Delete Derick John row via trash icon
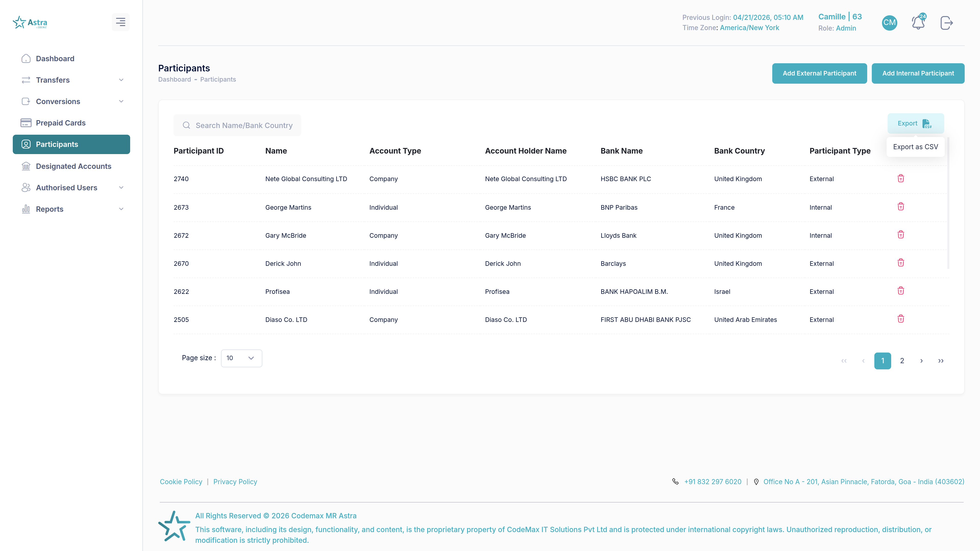The width and height of the screenshot is (980, 551). [x=900, y=263]
